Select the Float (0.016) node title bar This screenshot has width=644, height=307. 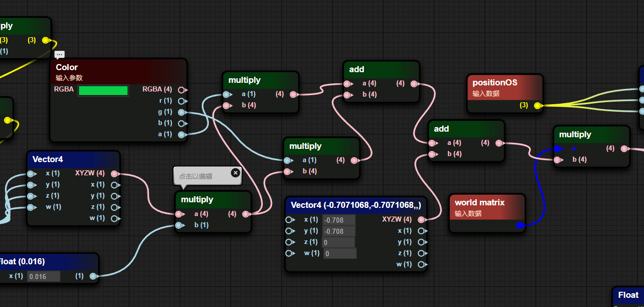click(x=22, y=261)
